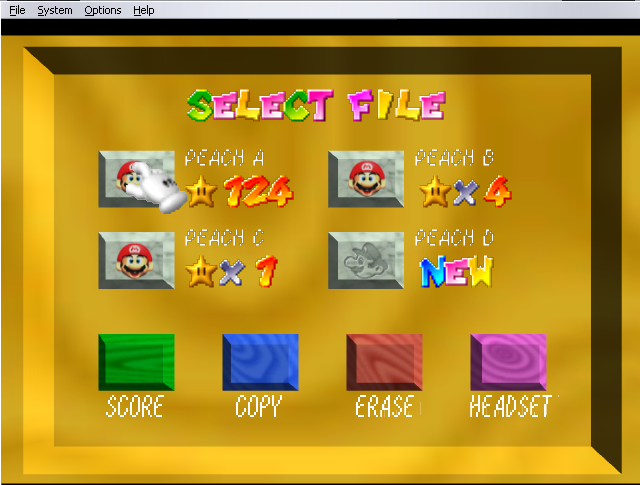Click the PEACH D file name

pyautogui.click(x=454, y=238)
